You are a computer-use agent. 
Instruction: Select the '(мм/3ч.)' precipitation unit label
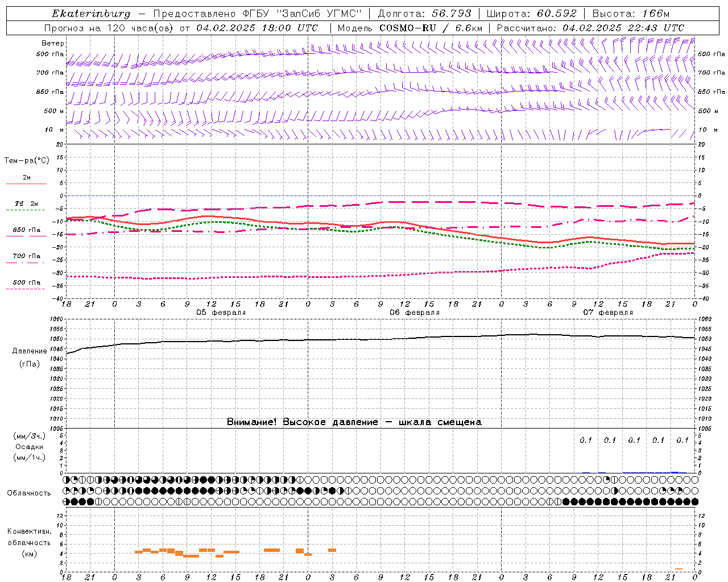click(29, 436)
